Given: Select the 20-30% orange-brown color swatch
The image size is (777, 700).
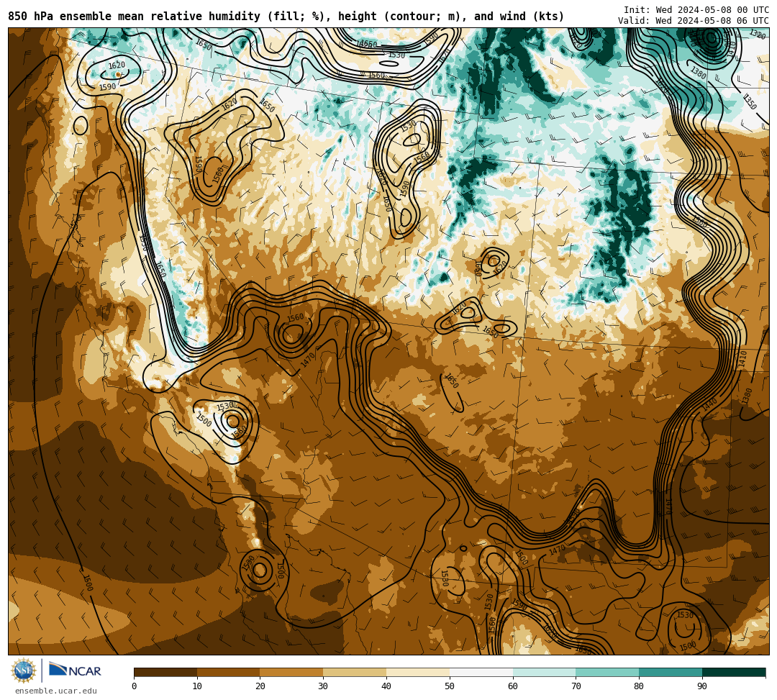Looking at the screenshot, I should (x=292, y=672).
